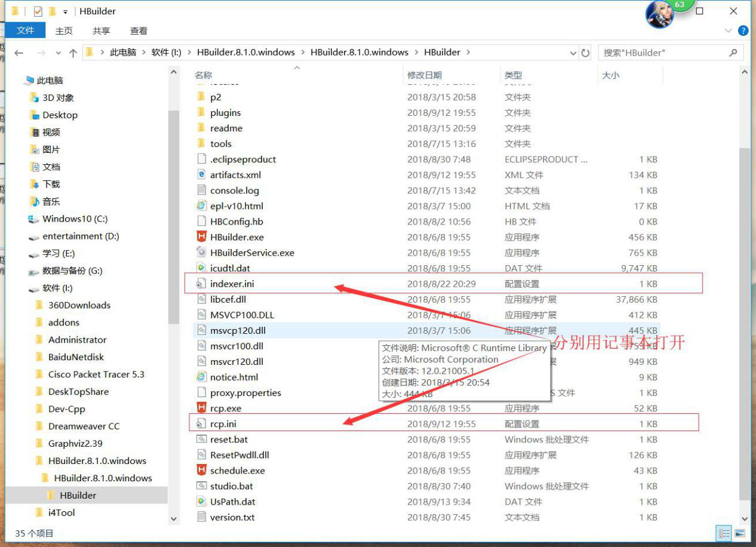Select the indexer.ini file icon
The width and height of the screenshot is (756, 547).
click(201, 284)
